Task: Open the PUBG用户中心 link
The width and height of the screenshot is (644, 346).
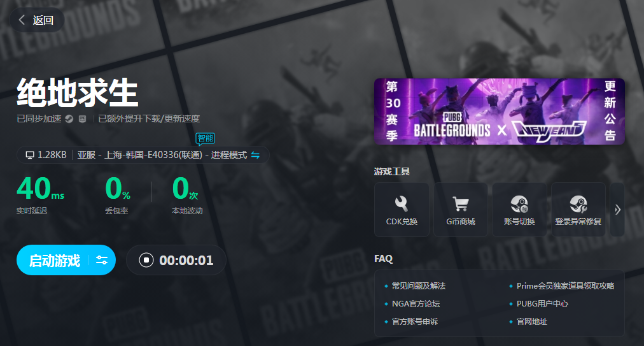Action: (542, 304)
